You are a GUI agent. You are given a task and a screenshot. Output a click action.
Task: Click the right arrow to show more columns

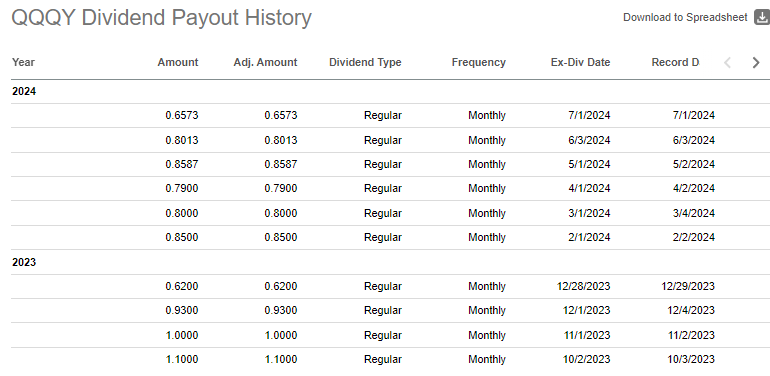pyautogui.click(x=756, y=62)
